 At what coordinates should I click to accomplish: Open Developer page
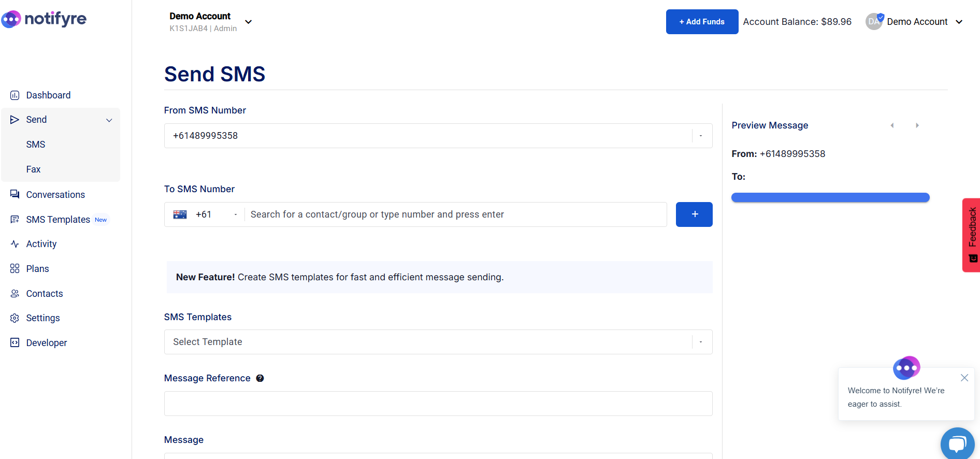tap(47, 343)
